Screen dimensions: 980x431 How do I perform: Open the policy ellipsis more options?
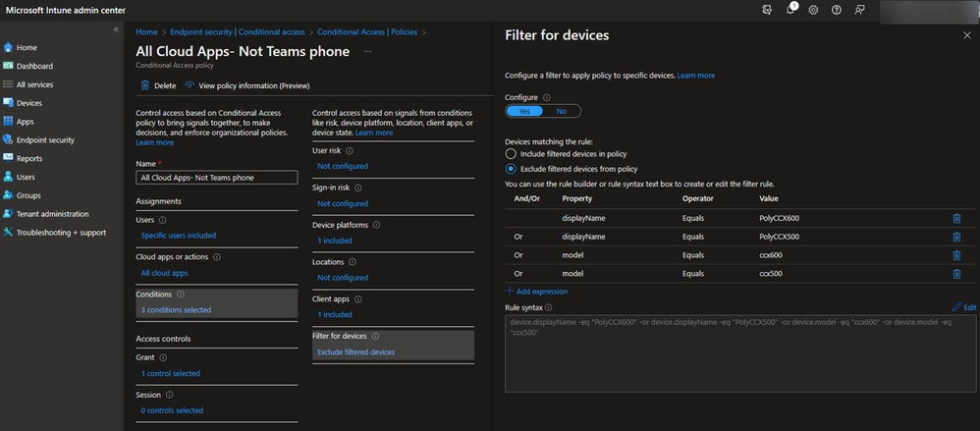368,50
